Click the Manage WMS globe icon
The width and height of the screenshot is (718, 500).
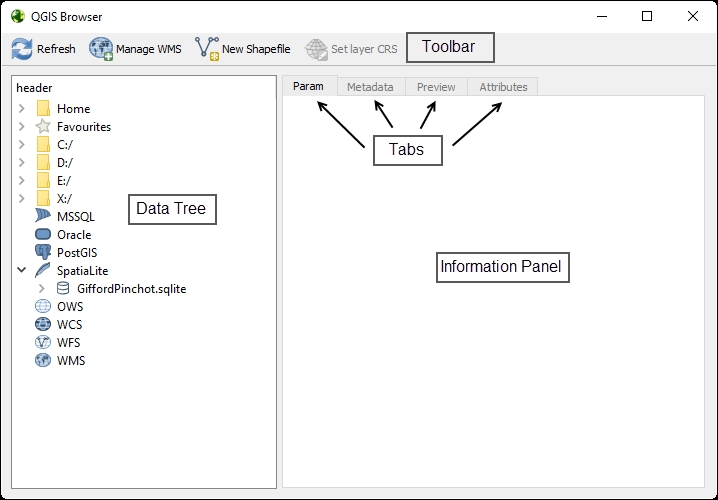(x=101, y=49)
